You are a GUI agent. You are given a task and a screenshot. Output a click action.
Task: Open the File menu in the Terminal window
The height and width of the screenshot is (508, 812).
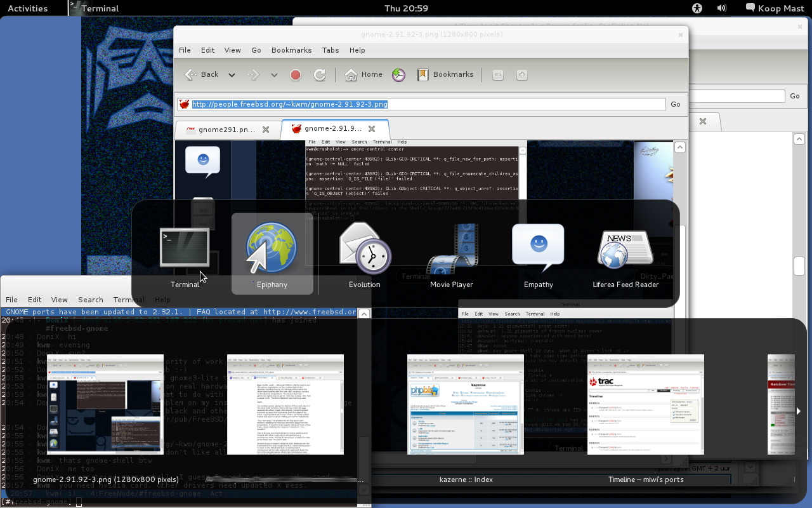[11, 300]
